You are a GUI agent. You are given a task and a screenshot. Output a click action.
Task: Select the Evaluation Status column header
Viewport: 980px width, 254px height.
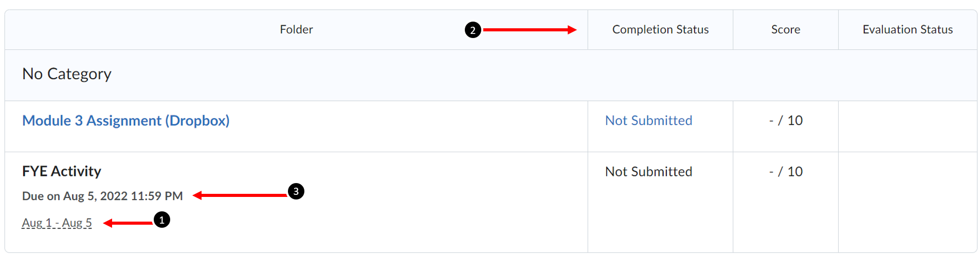(908, 30)
